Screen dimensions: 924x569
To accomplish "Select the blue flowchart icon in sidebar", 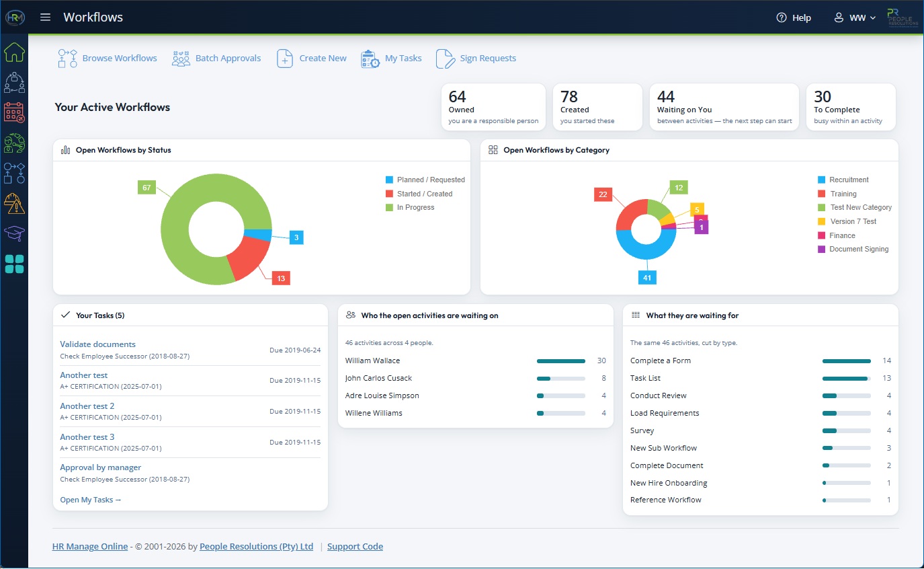I will click(x=14, y=173).
